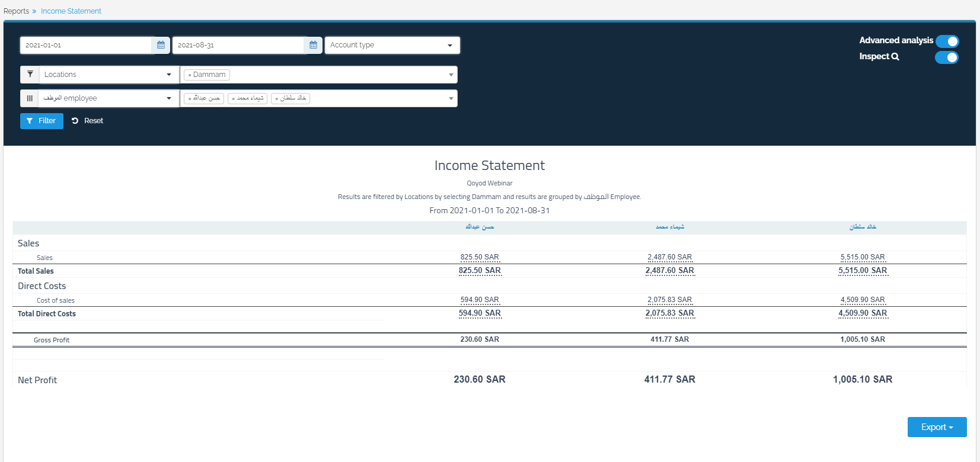Open the الموظف employee grouping dropdown
Image resolution: width=980 pixels, height=462 pixels.
click(x=108, y=98)
